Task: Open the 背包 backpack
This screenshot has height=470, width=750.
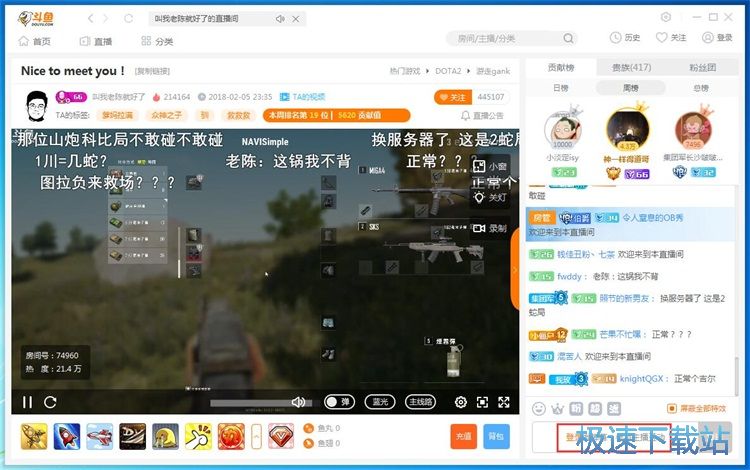Action: (496, 437)
